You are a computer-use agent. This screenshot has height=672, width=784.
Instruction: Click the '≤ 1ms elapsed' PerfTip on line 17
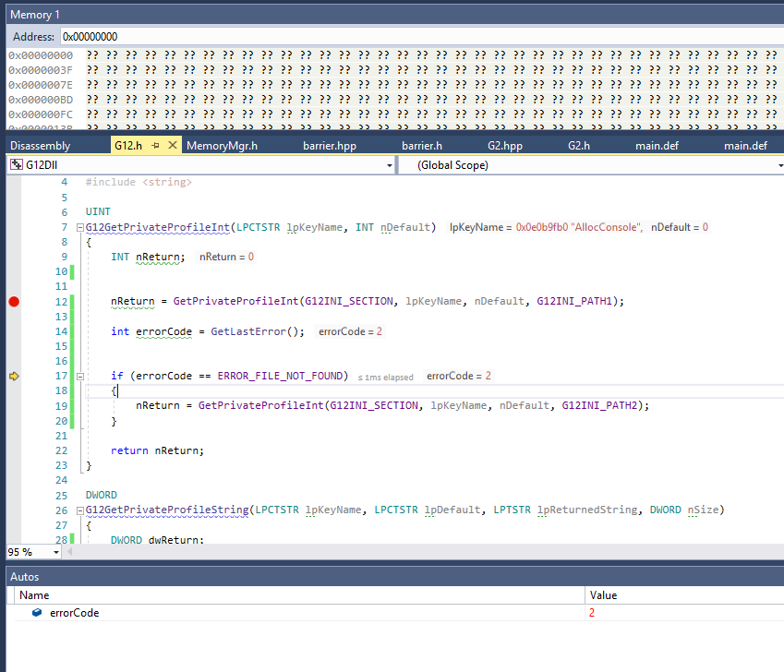[x=387, y=377]
